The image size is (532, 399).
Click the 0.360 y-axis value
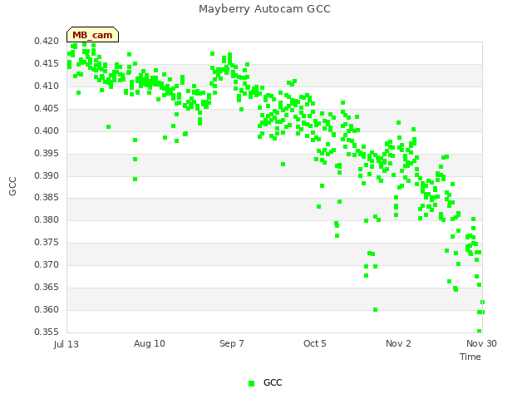pos(47,309)
